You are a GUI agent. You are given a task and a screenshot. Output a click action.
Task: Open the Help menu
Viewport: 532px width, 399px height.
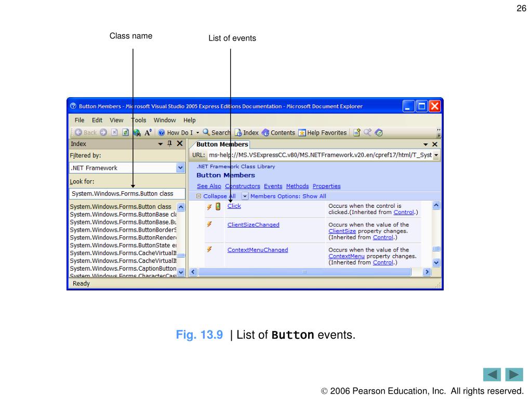point(189,120)
